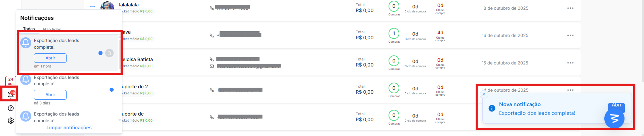Image resolution: width=644 pixels, height=136 pixels.
Task: Toggle the unread dot on the first notification
Action: pyautogui.click(x=100, y=53)
